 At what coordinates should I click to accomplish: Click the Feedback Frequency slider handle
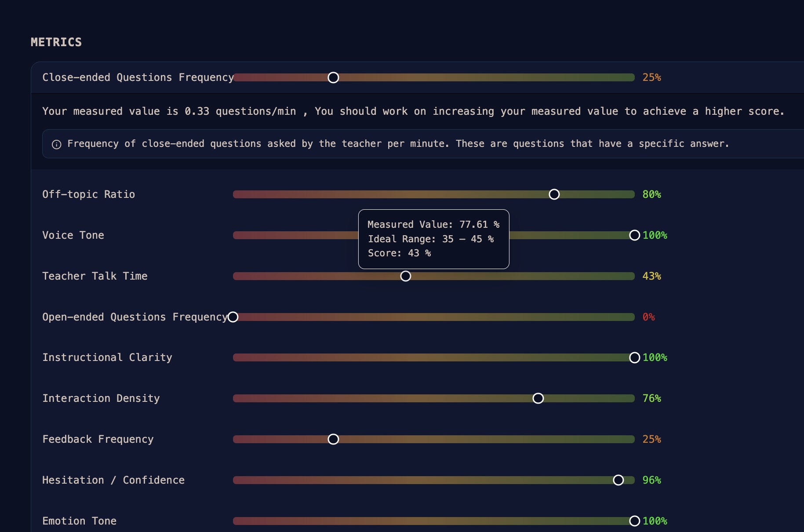pos(333,439)
